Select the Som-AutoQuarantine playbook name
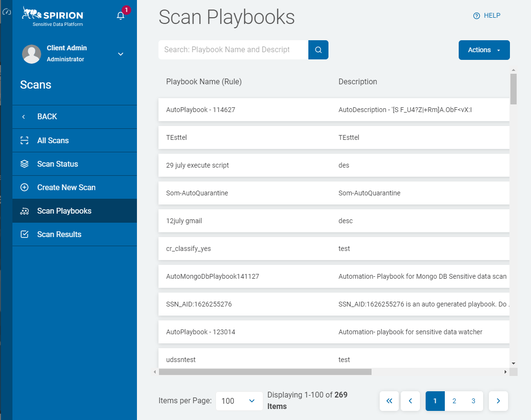 197,193
